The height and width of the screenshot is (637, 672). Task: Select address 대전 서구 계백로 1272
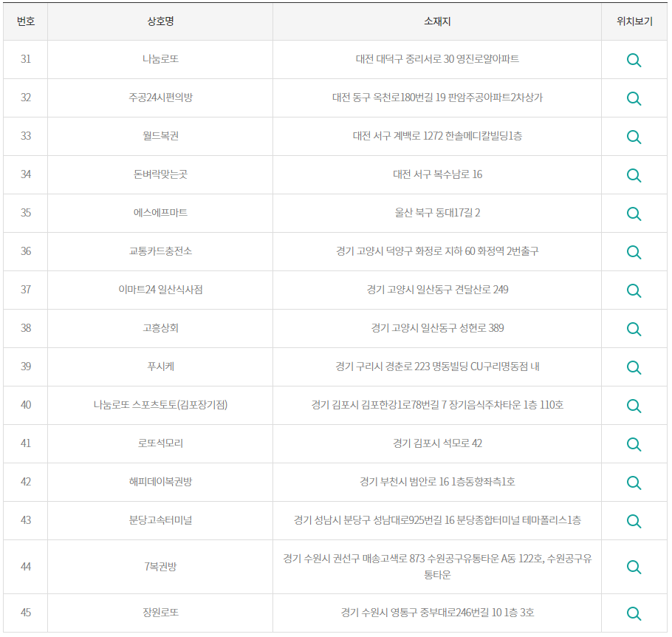coord(398,136)
